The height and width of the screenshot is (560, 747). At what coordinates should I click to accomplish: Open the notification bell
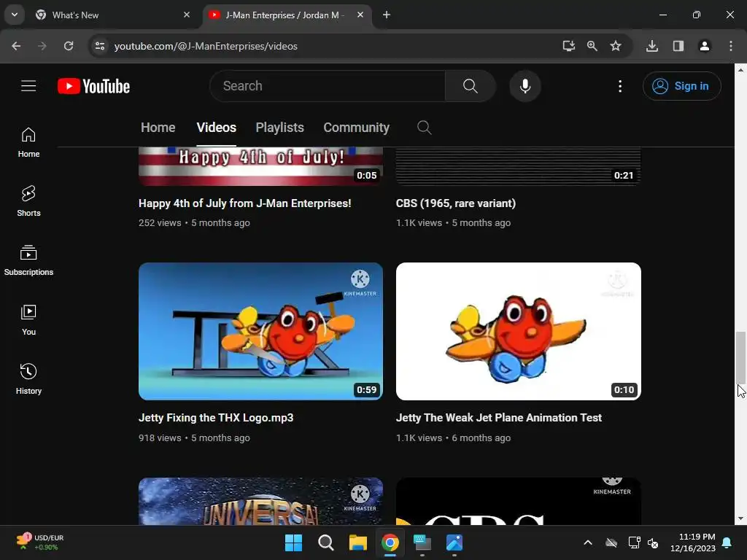727,542
